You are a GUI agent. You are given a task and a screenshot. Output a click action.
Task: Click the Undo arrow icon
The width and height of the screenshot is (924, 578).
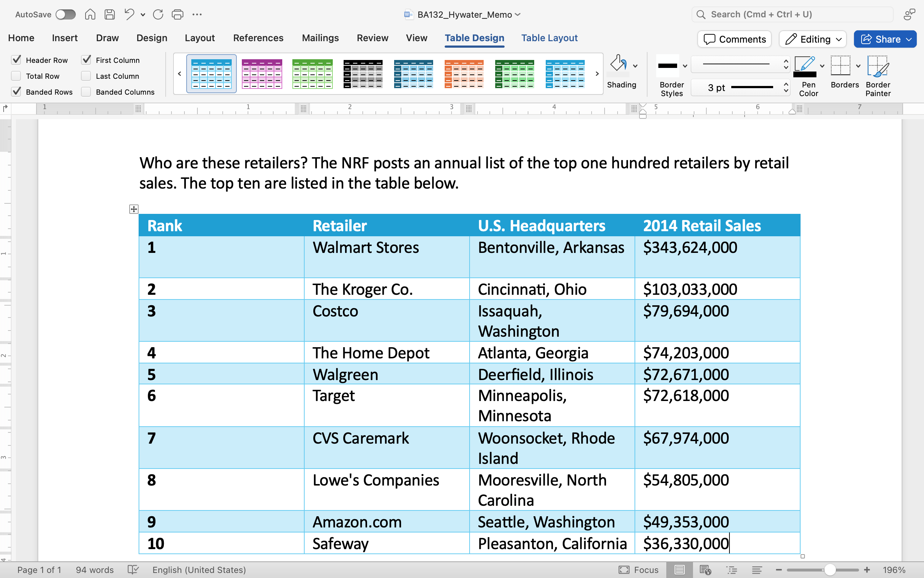[x=129, y=14]
